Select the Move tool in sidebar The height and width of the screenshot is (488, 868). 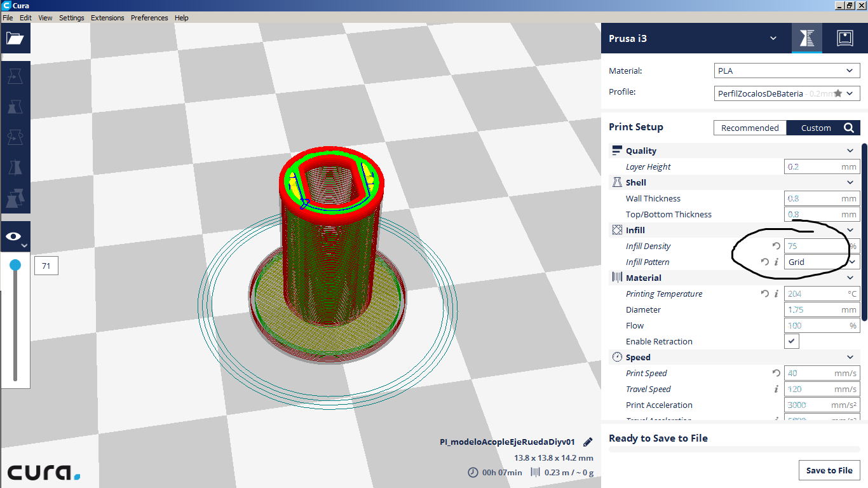[x=15, y=76]
